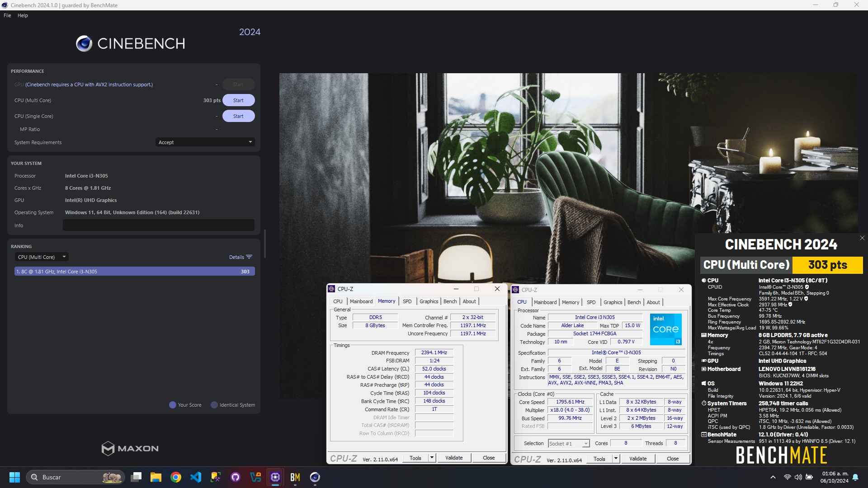Open volume control in tray
This screenshot has width=868, height=488.
(798, 477)
